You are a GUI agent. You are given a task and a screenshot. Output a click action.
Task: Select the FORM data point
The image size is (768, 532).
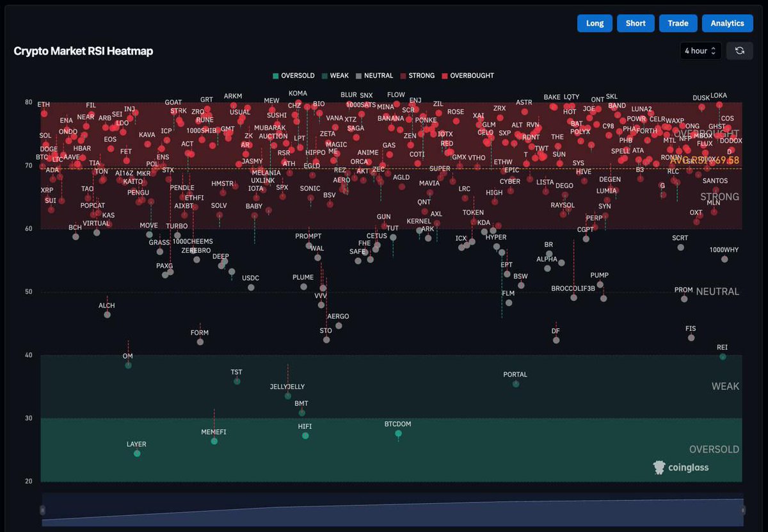[200, 342]
